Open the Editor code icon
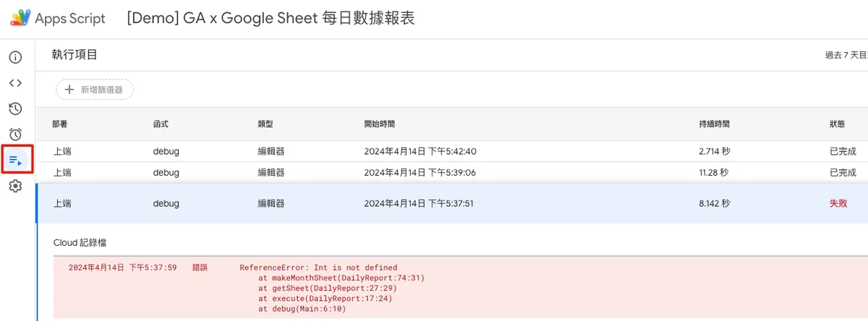Screen dimensions: 868x321 tap(15, 83)
